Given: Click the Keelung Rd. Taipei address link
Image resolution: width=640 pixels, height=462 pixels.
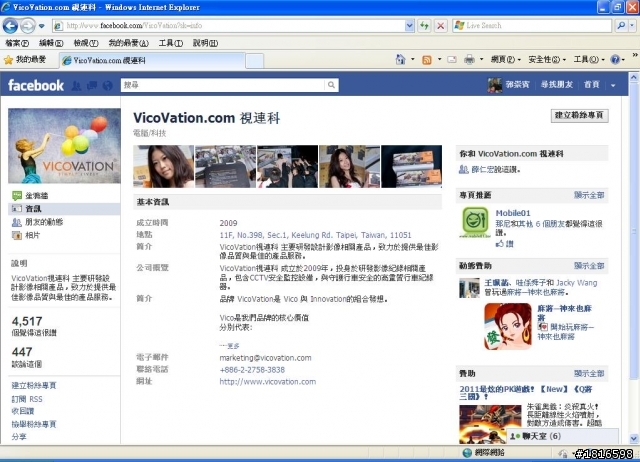Looking at the screenshot, I should click(x=315, y=235).
